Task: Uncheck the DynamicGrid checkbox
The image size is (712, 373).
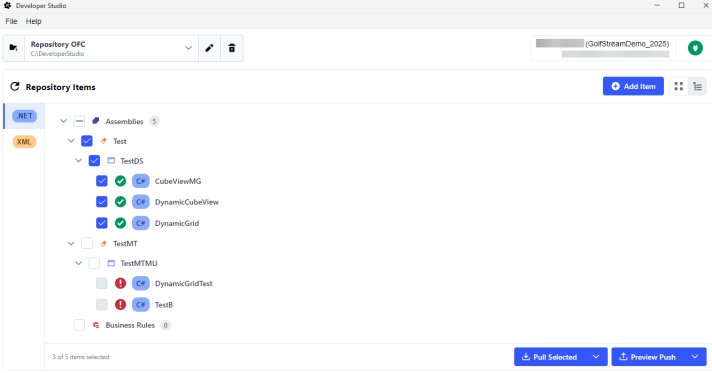Action: 102,223
